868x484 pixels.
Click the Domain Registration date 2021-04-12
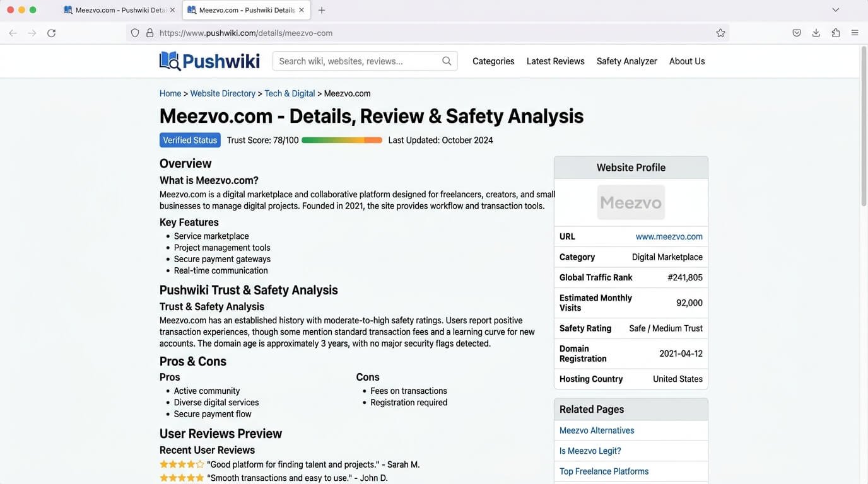[x=681, y=354]
